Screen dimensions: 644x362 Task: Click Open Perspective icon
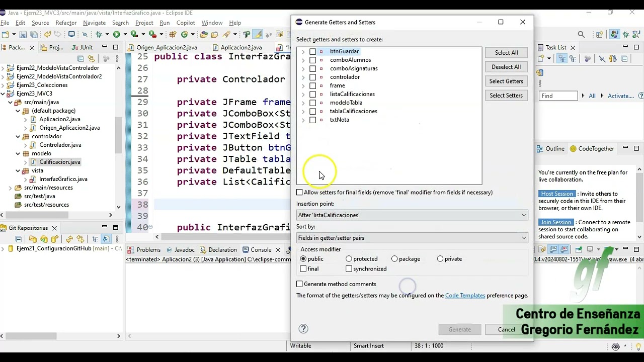coord(599,35)
